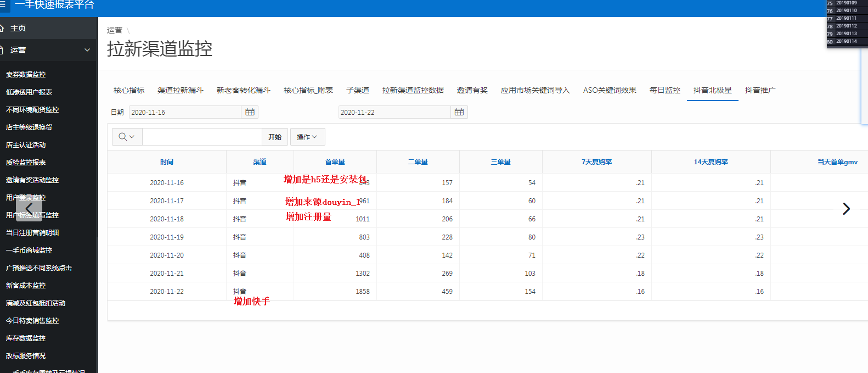Click into the report search text field
868x373 pixels.
tap(202, 137)
